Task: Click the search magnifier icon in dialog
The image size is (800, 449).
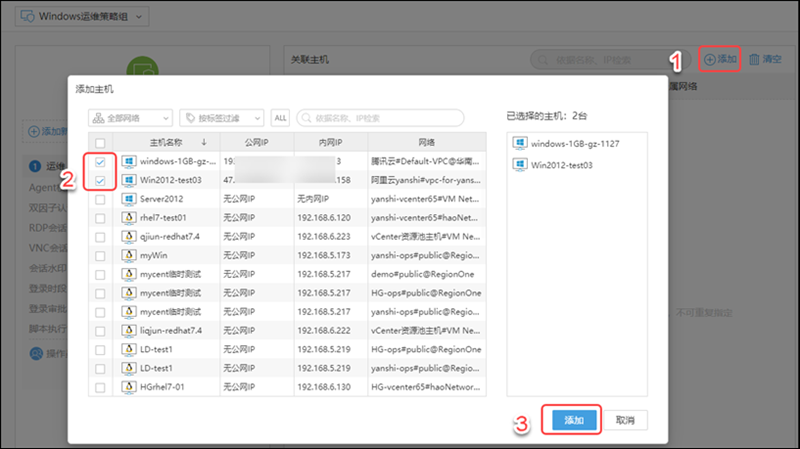Action: point(306,118)
